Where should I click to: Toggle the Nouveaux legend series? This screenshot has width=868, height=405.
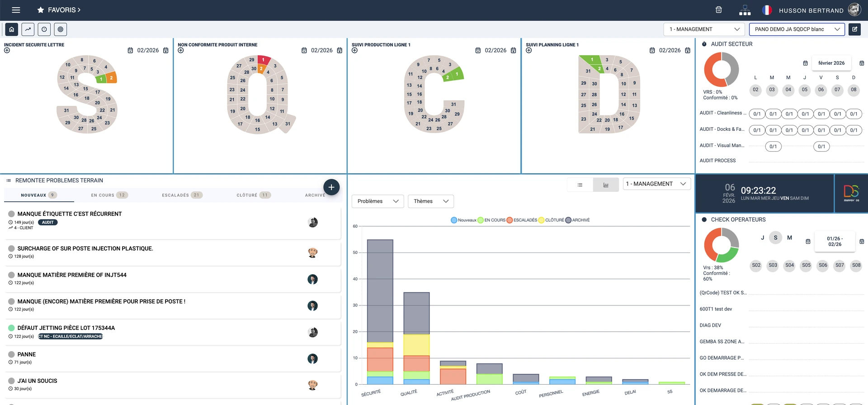point(463,220)
